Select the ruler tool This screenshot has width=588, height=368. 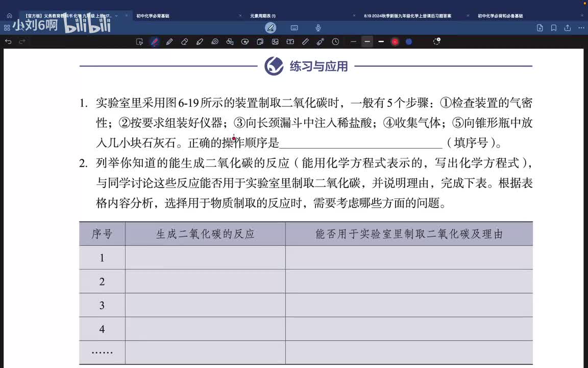[x=305, y=42]
